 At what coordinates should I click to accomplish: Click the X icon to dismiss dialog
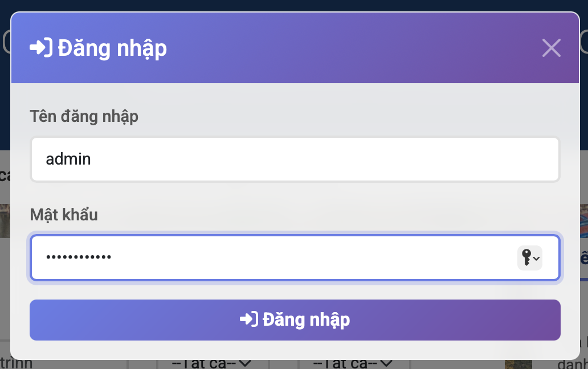tap(551, 48)
